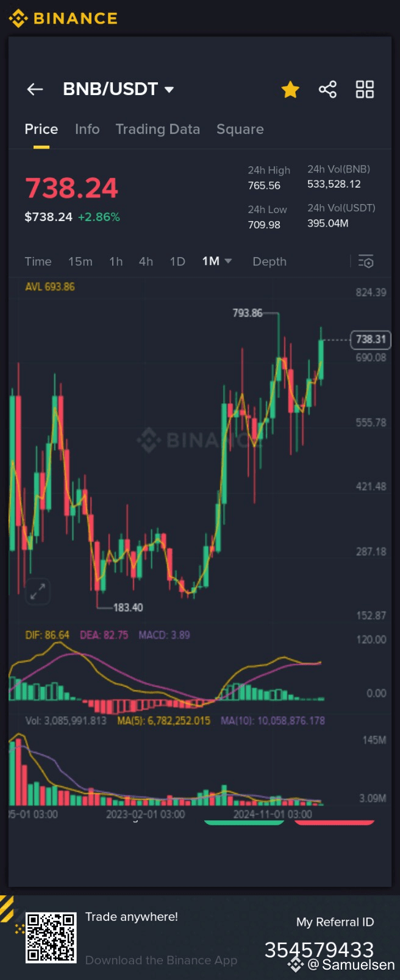400x980 pixels.
Task: Click the @ Samuelsen username
Action: point(351,965)
